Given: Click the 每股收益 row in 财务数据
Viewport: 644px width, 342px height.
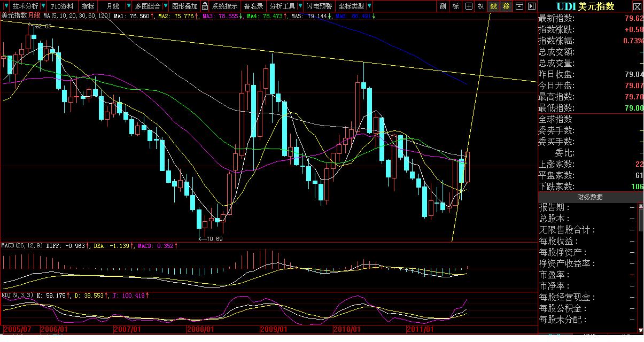Looking at the screenshot, I should tap(587, 241).
